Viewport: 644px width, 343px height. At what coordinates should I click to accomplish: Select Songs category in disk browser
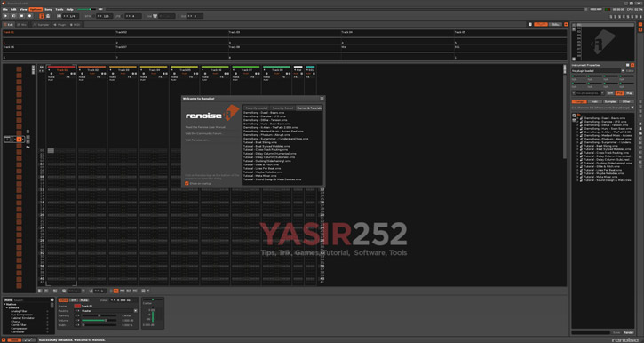click(x=579, y=101)
